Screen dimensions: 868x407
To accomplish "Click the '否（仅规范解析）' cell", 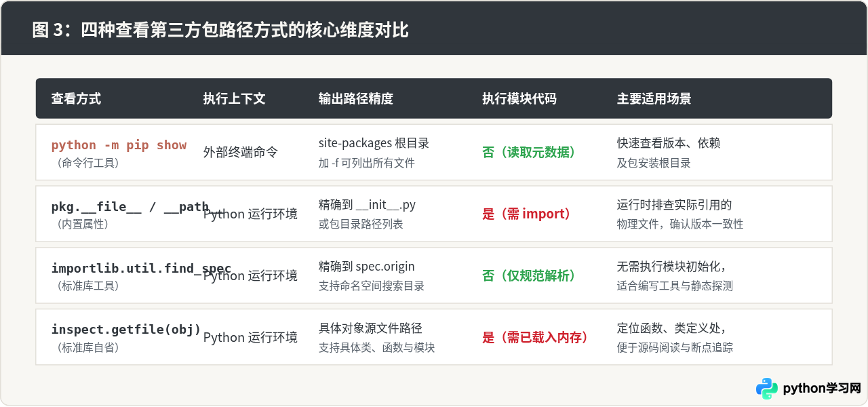I will tap(528, 276).
